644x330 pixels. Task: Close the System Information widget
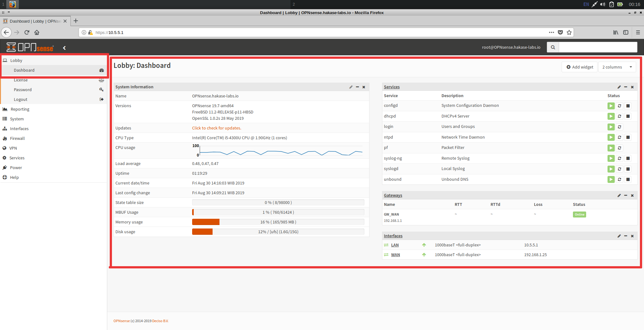pyautogui.click(x=364, y=87)
